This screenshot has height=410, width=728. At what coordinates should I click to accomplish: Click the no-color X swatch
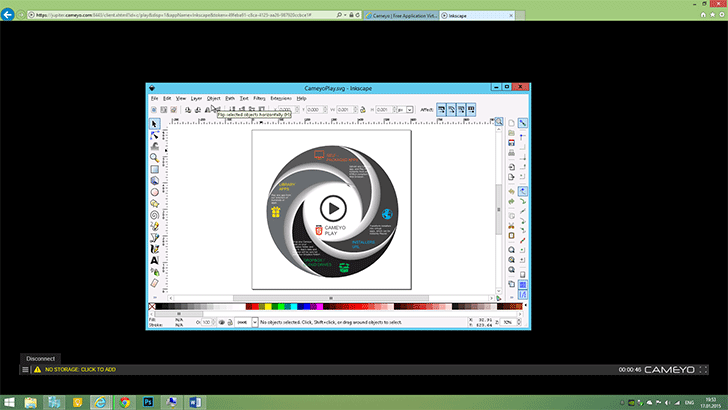click(x=152, y=306)
